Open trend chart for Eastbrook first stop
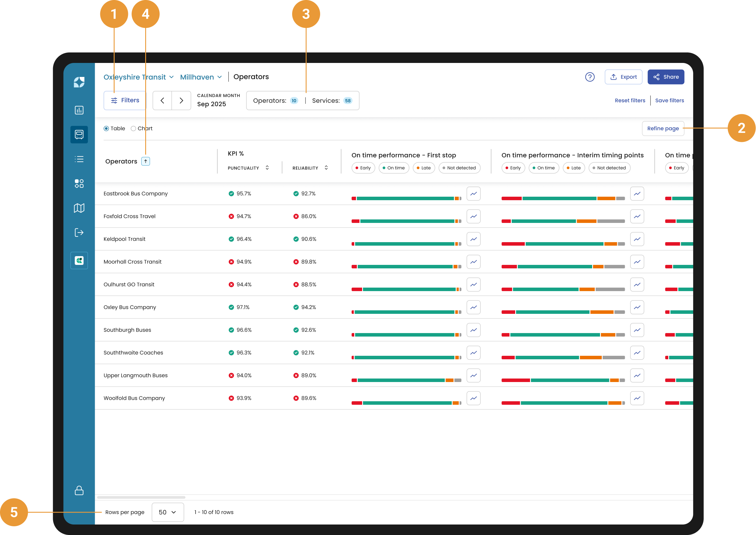The image size is (756, 535). (x=473, y=194)
